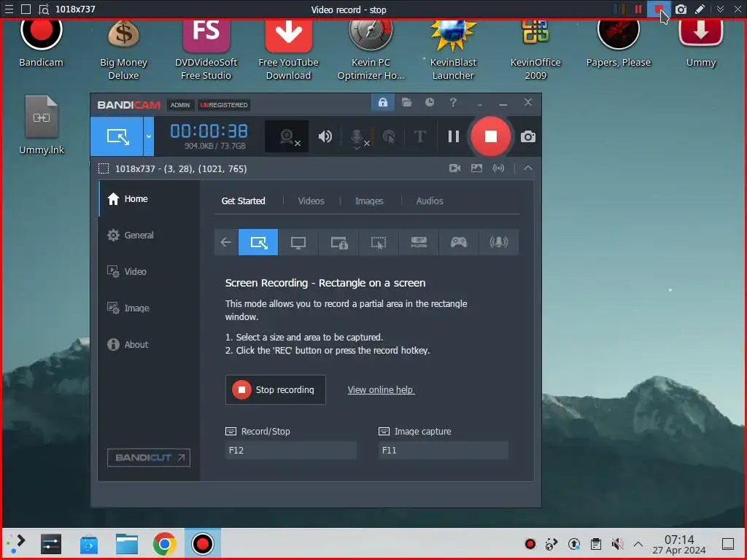
Task: Switch to the Audios tab
Action: click(x=429, y=201)
